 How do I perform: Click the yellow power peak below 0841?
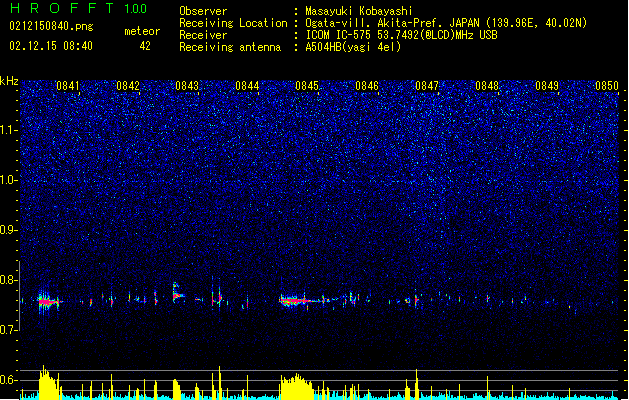(48, 383)
